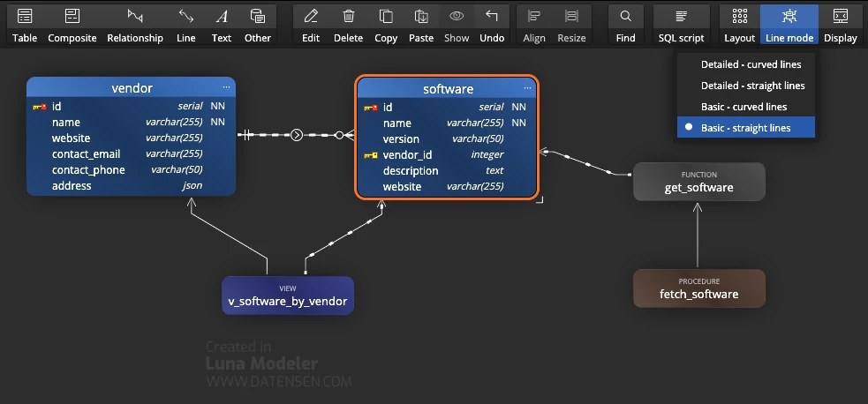Select the Text tool

click(222, 25)
